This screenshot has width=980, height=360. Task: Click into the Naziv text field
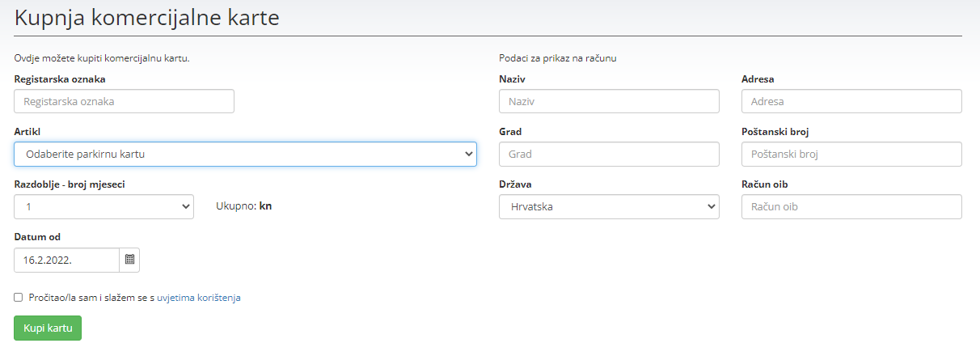click(608, 101)
